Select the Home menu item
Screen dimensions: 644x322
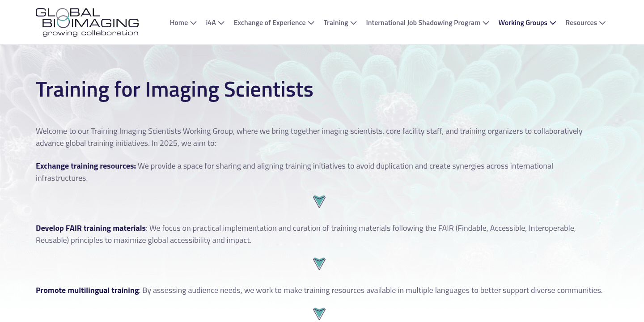[x=178, y=22]
